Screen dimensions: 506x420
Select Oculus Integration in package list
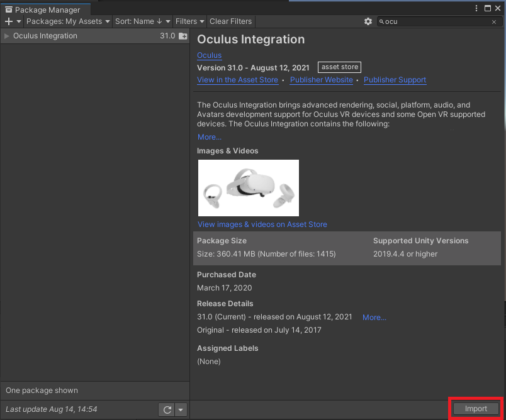[x=95, y=36]
